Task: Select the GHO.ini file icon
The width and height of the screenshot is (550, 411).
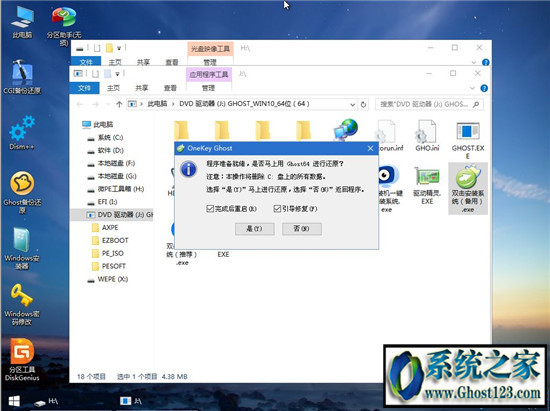Action: click(x=427, y=135)
